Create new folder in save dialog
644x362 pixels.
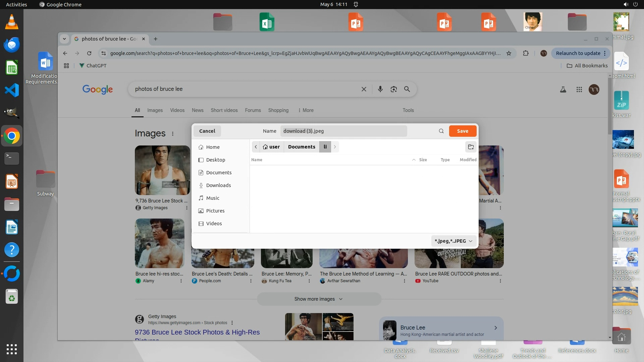point(471,147)
